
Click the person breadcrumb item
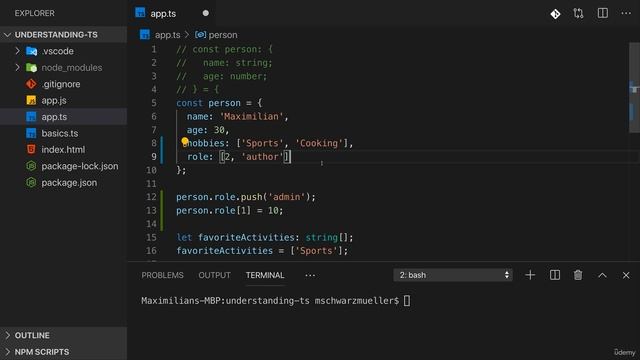point(222,35)
